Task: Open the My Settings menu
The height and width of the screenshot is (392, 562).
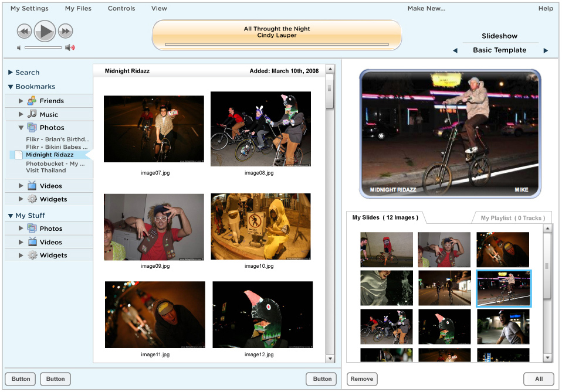Action: 29,8
